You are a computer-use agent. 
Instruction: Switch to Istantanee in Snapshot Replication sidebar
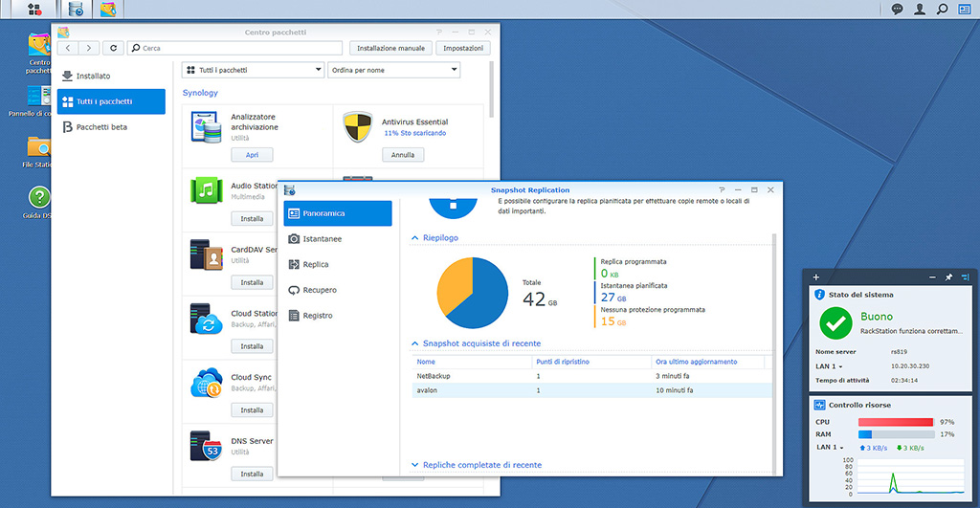coord(322,238)
